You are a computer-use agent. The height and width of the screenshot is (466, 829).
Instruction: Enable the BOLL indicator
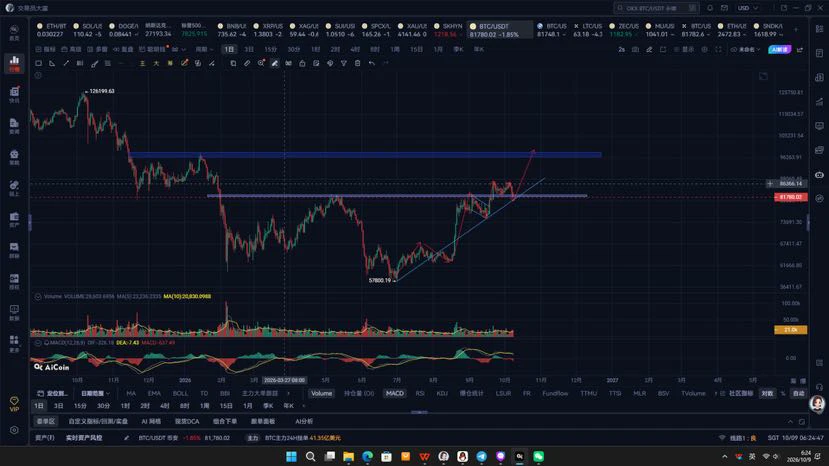click(x=180, y=393)
